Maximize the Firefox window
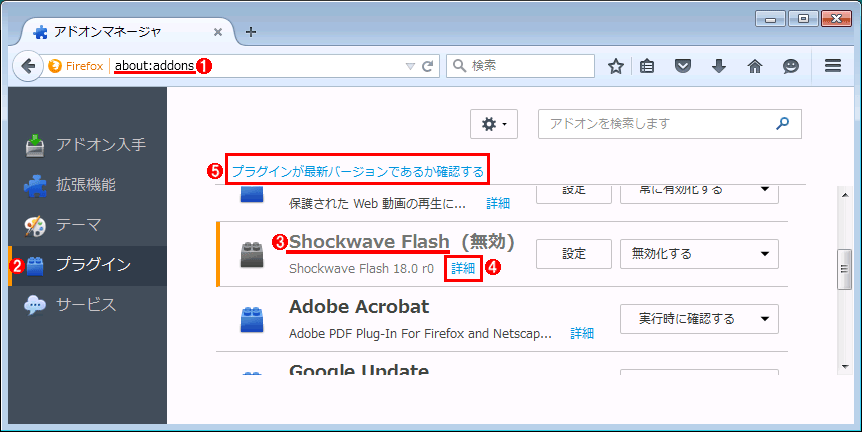Image resolution: width=862 pixels, height=432 pixels. 803,19
